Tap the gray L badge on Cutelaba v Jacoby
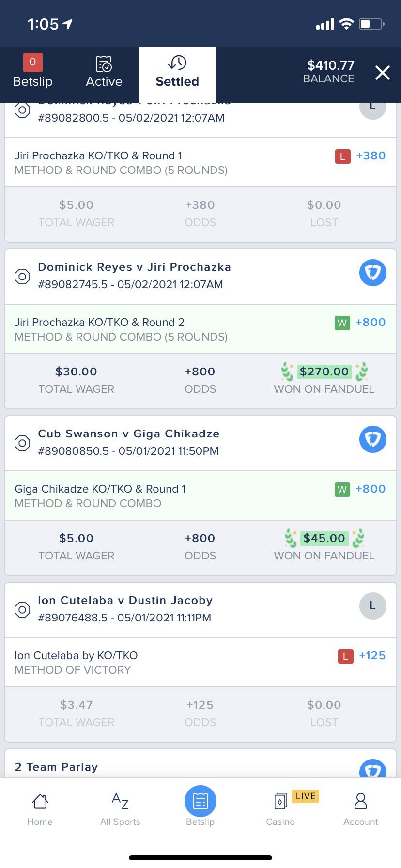This screenshot has width=401, height=868. [372, 606]
